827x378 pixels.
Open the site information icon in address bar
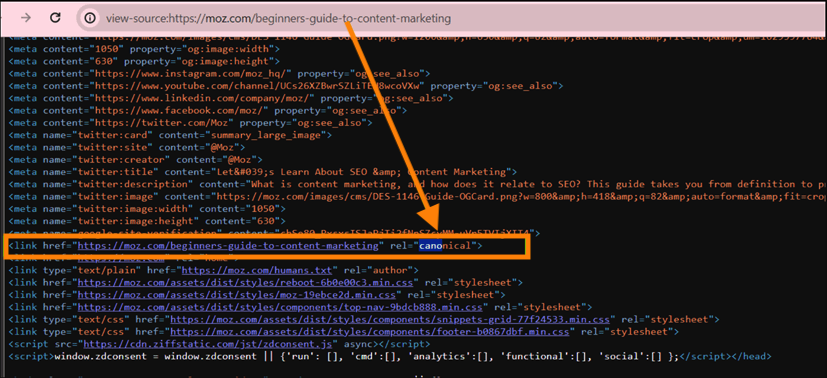point(90,18)
